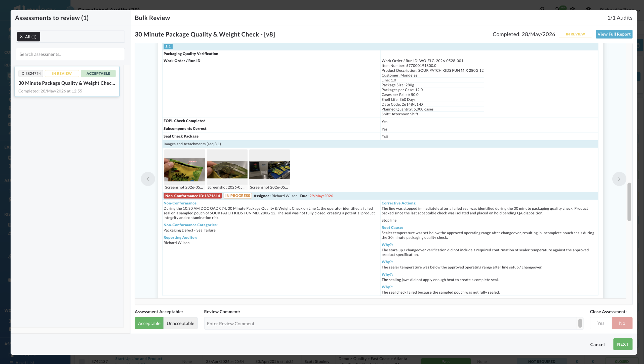Click Images and Attachments (req 3.1) header
This screenshot has height=364, width=644.
(x=192, y=144)
